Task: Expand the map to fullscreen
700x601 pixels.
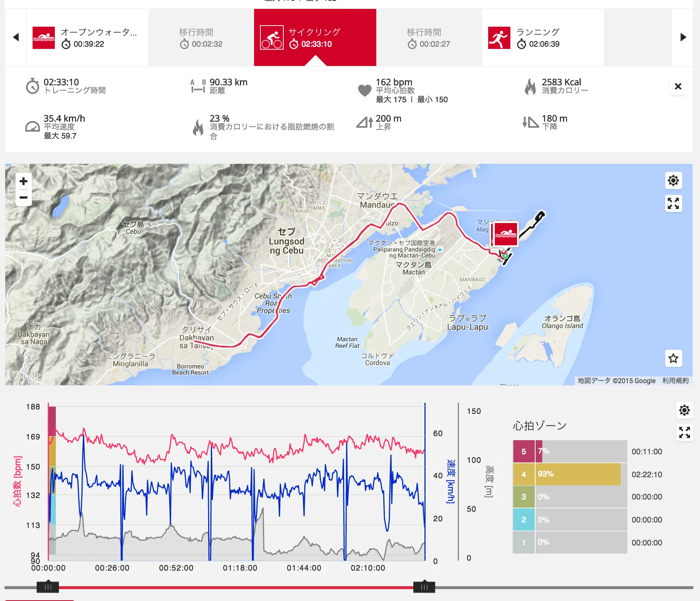Action: pyautogui.click(x=673, y=204)
